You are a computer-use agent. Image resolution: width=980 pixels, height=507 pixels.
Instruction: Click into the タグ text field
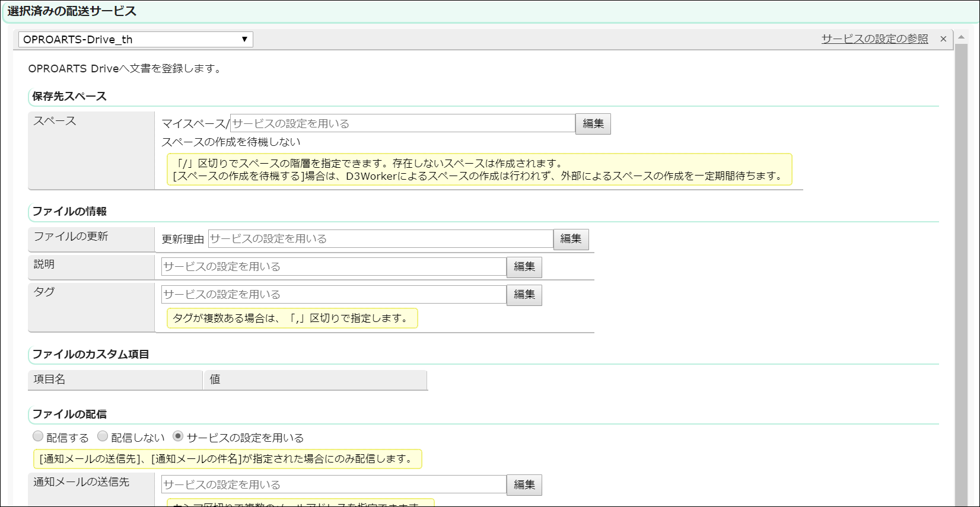[x=333, y=295]
